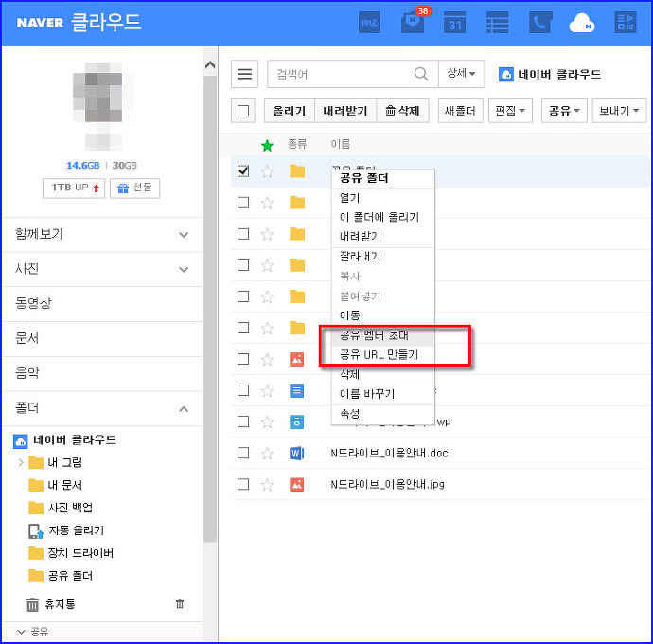Click the 네이버 클라우드 breadcrumb cloud icon
The image size is (653, 644).
click(x=506, y=75)
